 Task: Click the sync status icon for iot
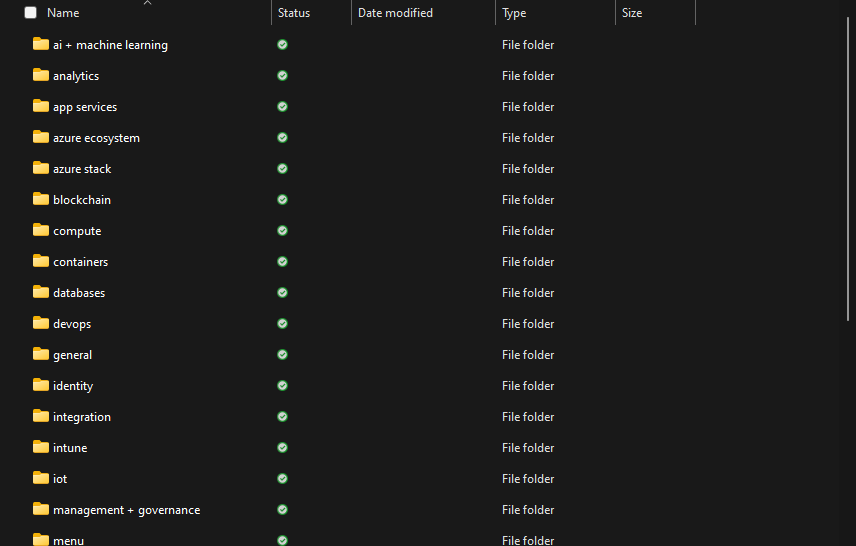pyautogui.click(x=282, y=478)
